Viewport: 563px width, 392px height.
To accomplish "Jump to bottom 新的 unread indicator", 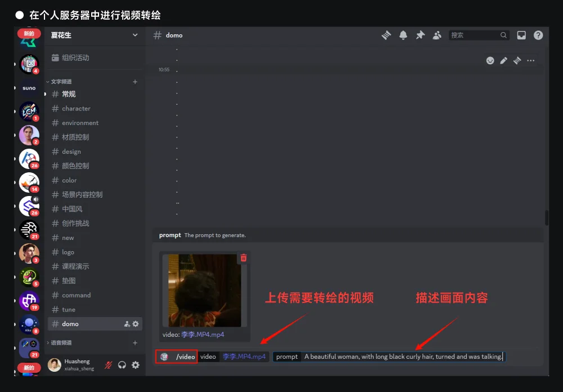I will [29, 368].
